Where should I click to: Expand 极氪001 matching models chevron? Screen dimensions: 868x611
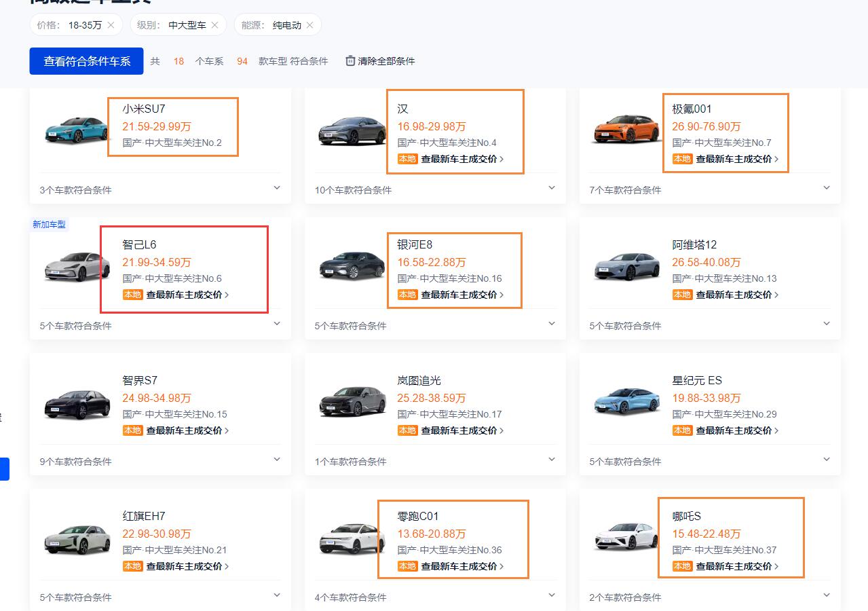[x=827, y=188]
